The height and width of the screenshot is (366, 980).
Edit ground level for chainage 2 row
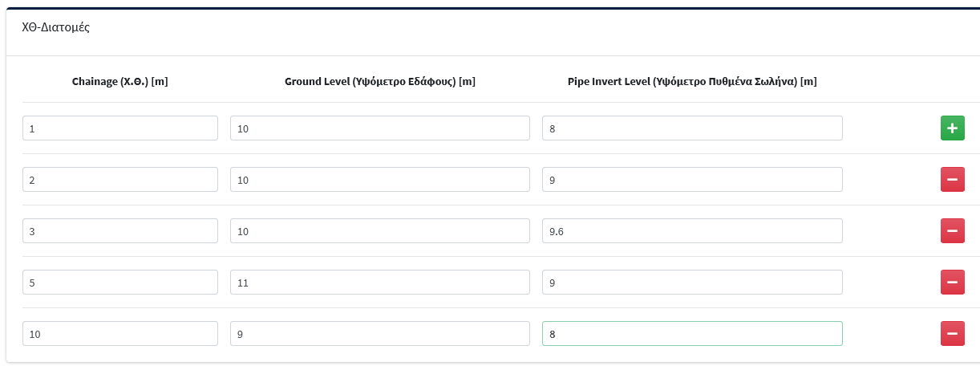pyautogui.click(x=379, y=180)
